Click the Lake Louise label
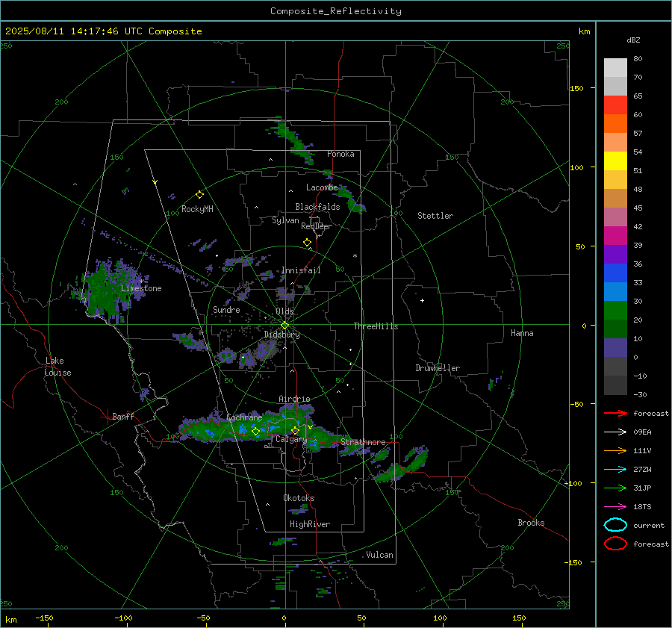 coord(57,367)
